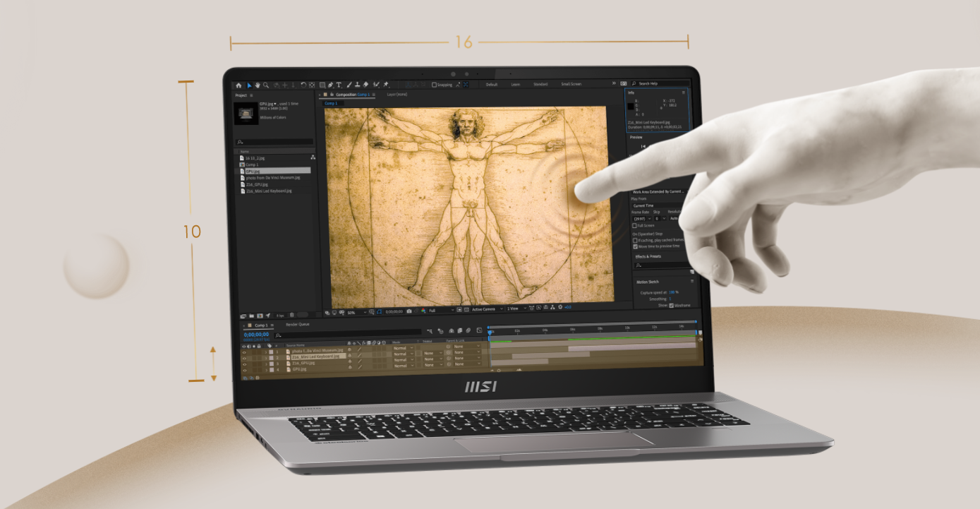
Task: Open the 50% magnification dropdown
Action: pos(356,311)
